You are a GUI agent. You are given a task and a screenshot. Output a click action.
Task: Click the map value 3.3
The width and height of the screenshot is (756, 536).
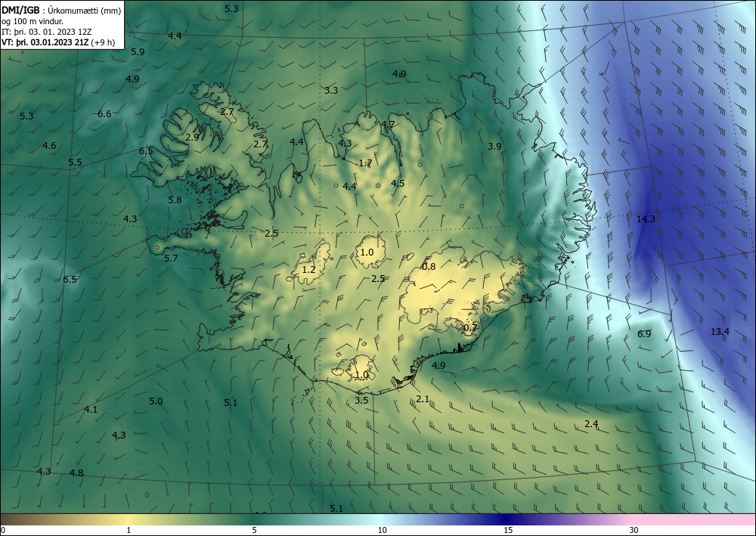pos(331,90)
